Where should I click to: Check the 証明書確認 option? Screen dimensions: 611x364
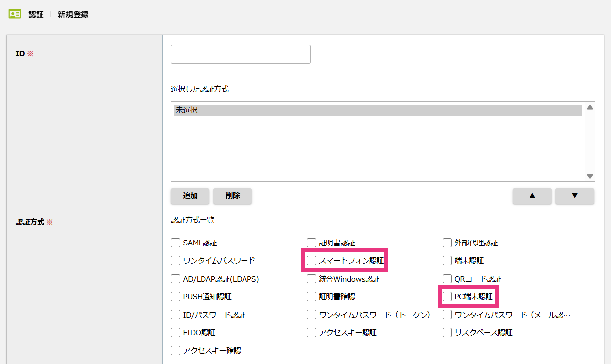tap(311, 296)
